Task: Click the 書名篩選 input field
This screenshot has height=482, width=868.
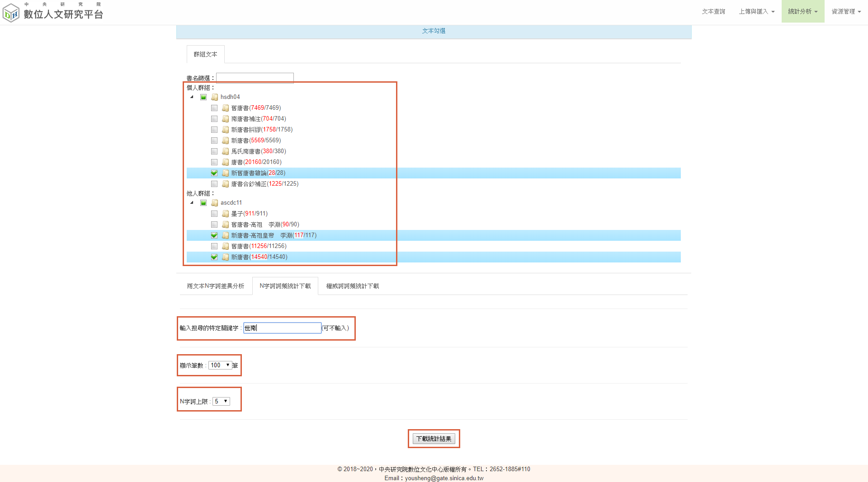Action: click(x=255, y=78)
